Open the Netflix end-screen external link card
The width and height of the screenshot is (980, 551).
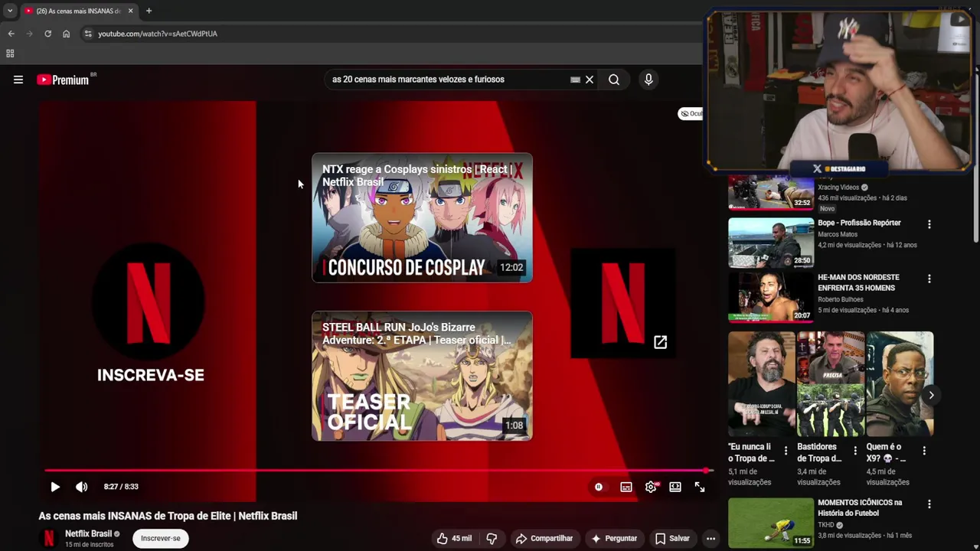622,303
